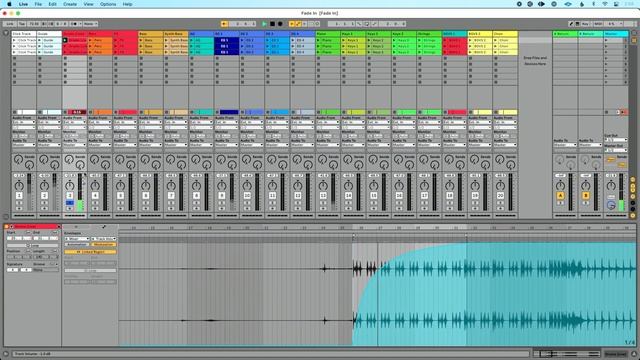The width and height of the screenshot is (640, 360).
Task: Toggle the Punch-In switch left of Loop
Action: (x=359, y=24)
